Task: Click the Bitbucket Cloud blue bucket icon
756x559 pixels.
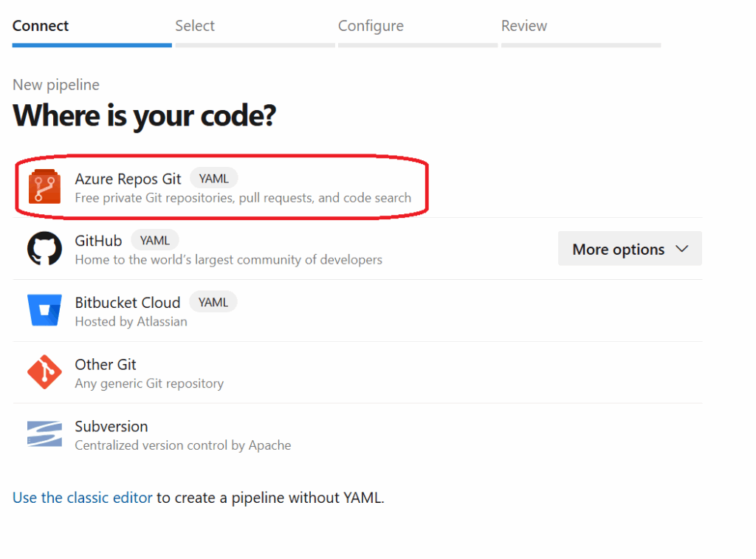Action: click(x=44, y=310)
